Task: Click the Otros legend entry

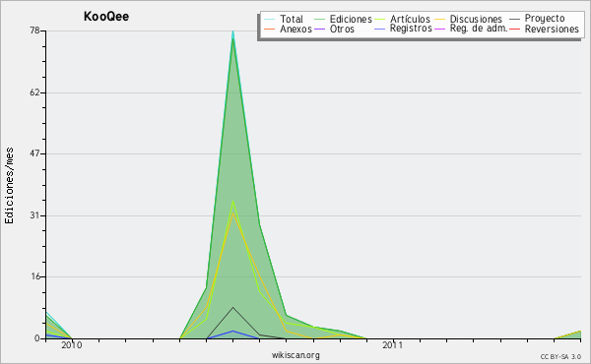Action: [x=342, y=29]
